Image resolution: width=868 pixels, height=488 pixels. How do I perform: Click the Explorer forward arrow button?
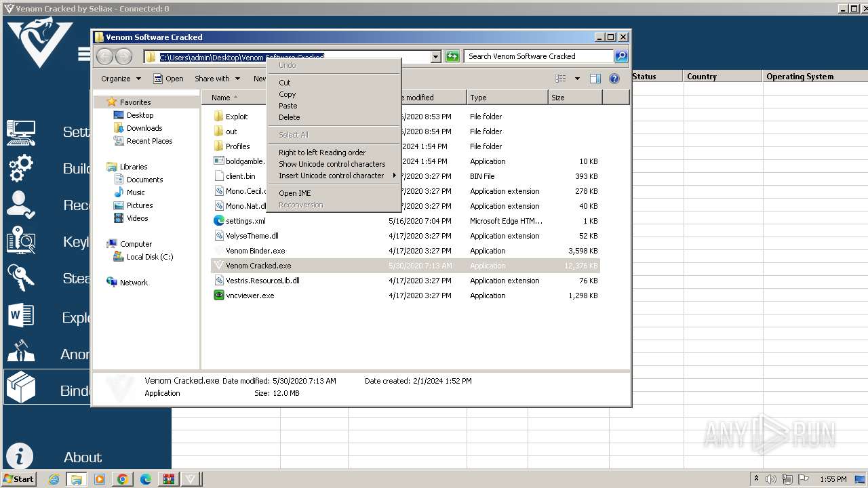pos(123,56)
